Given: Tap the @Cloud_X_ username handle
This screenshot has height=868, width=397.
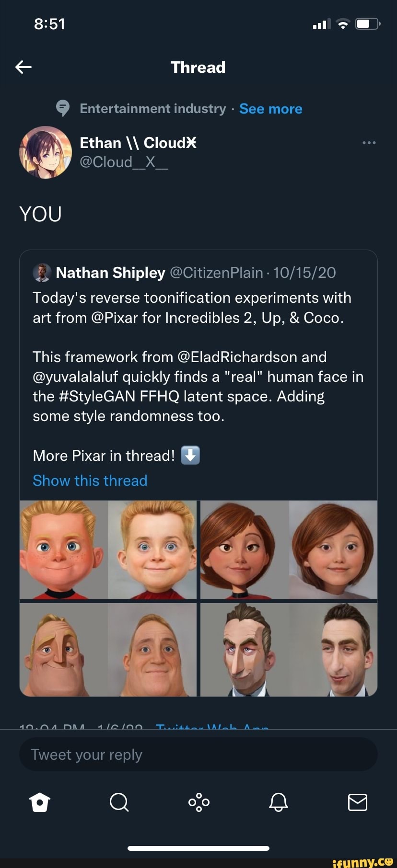Looking at the screenshot, I should tap(124, 162).
